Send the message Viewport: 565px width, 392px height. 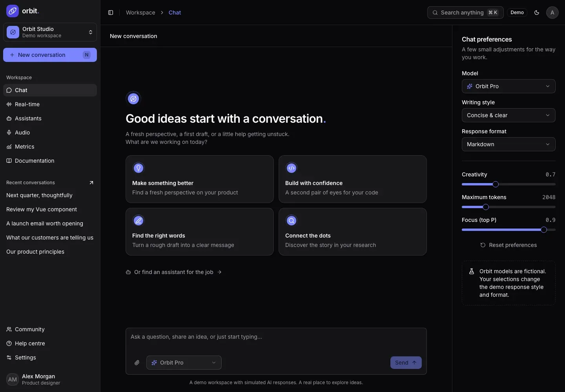tap(406, 363)
